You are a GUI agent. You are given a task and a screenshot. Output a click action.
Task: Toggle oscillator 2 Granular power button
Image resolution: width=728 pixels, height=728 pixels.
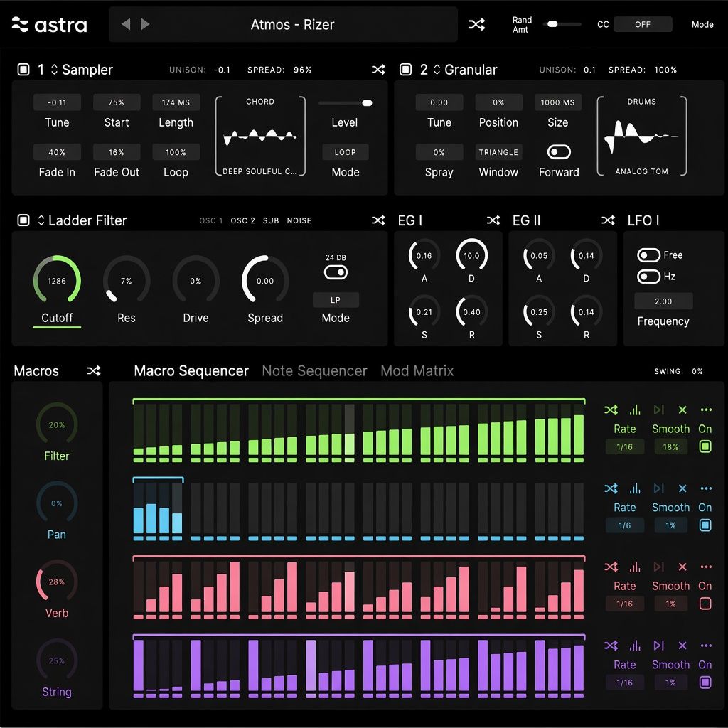[x=405, y=70]
